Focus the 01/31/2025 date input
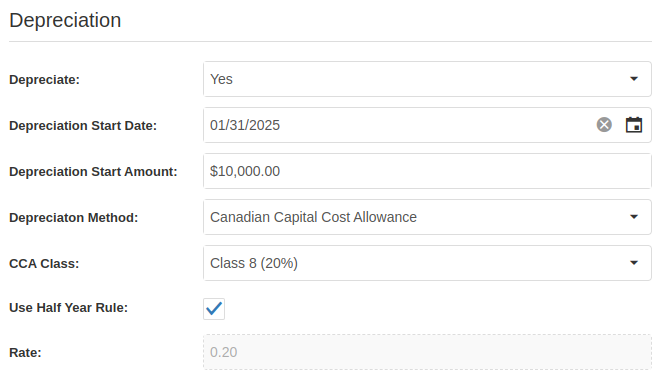Viewport: 662px width, 382px height. click(x=397, y=125)
